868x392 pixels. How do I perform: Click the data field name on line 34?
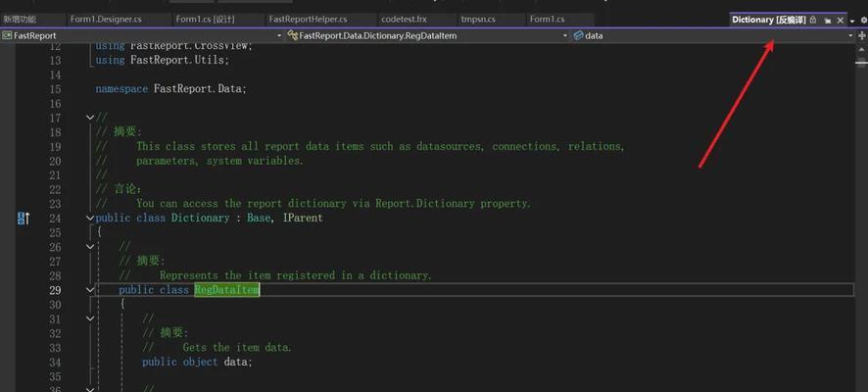click(235, 362)
